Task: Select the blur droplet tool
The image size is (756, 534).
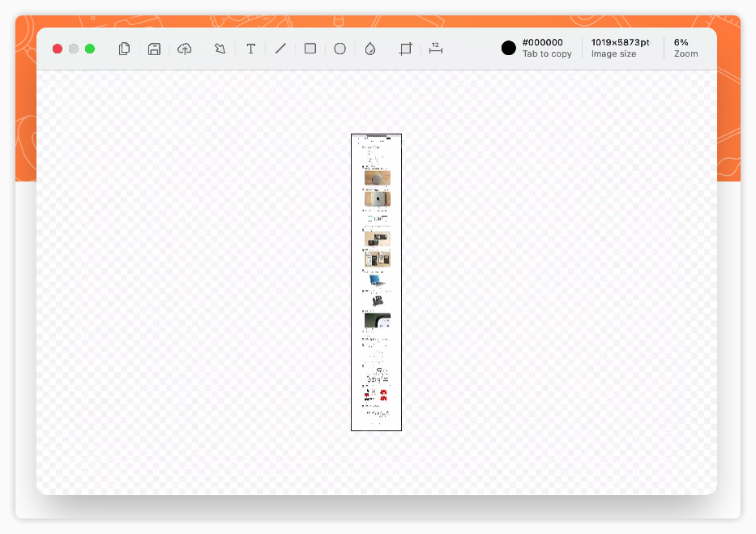Action: (x=369, y=49)
